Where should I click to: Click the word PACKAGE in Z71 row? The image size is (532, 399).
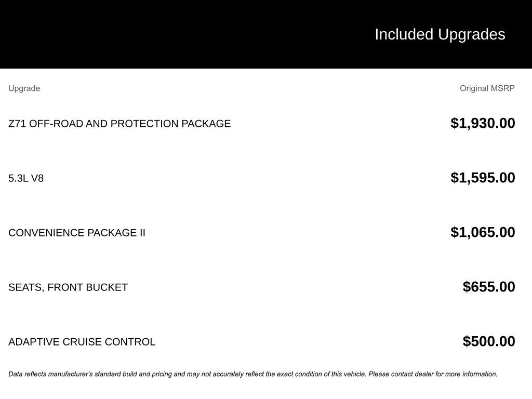point(206,124)
